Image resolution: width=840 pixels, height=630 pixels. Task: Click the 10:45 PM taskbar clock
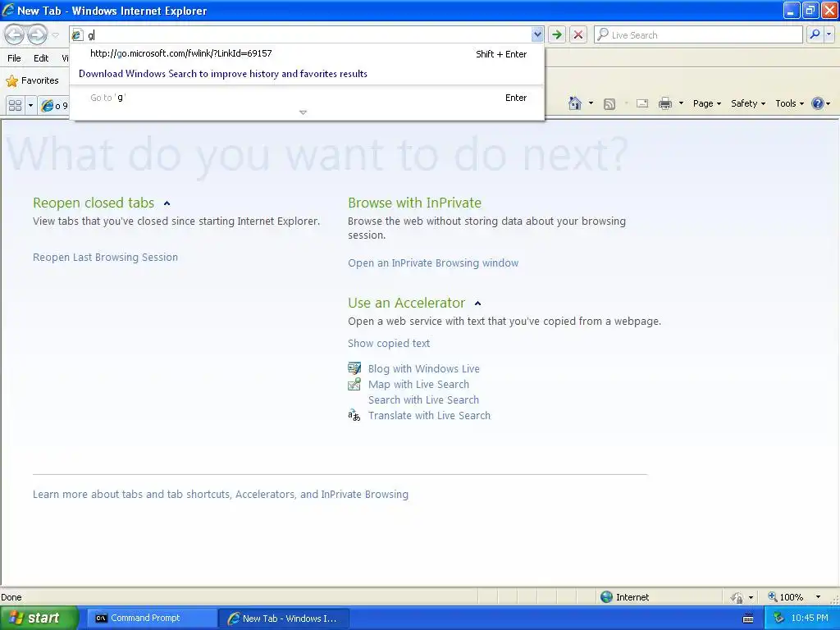pyautogui.click(x=810, y=619)
